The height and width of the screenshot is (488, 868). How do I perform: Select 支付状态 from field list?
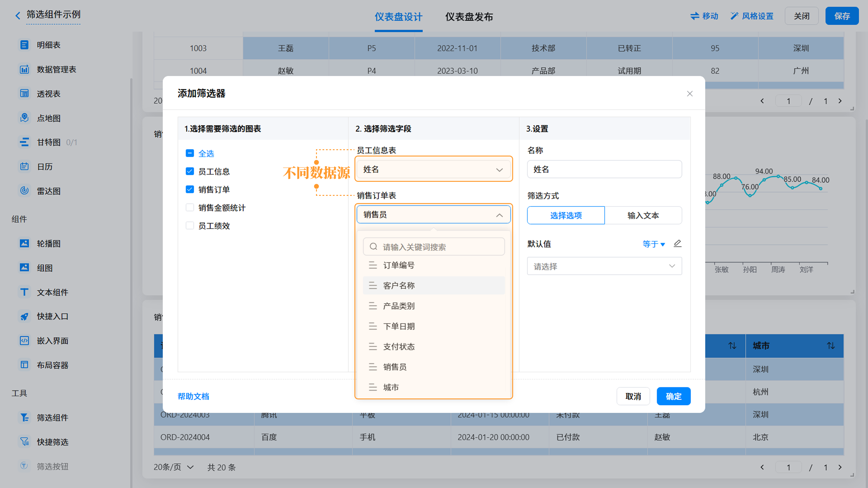[433, 346]
